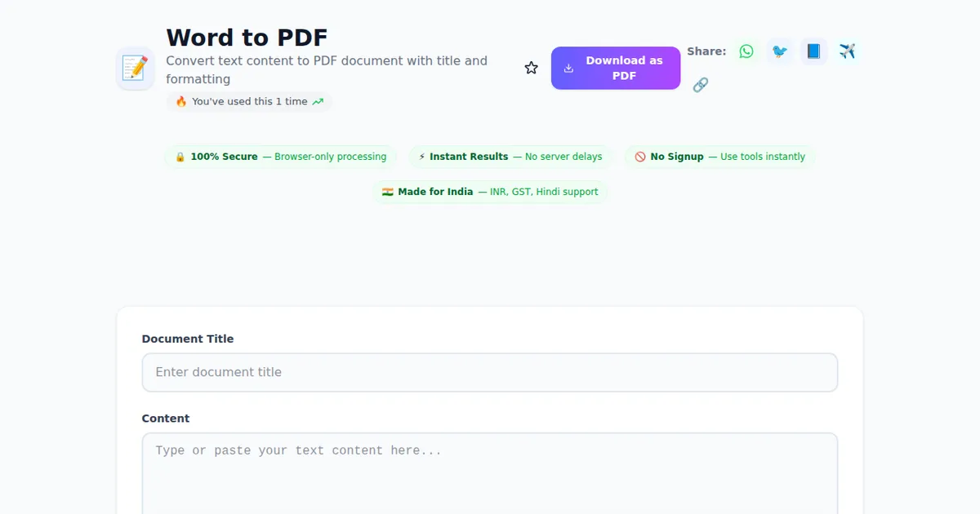Viewport: 980px width, 514px height.
Task: Click the Made for India badge
Action: tap(490, 192)
